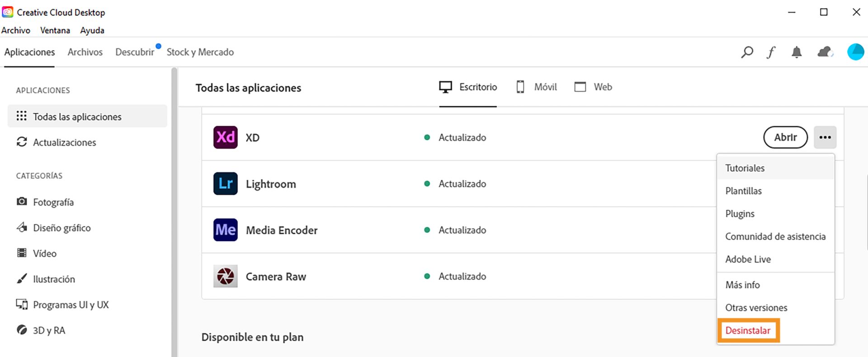Select Todas las aplicaciones in sidebar
Image resolution: width=868 pixels, height=357 pixels.
pyautogui.click(x=87, y=116)
